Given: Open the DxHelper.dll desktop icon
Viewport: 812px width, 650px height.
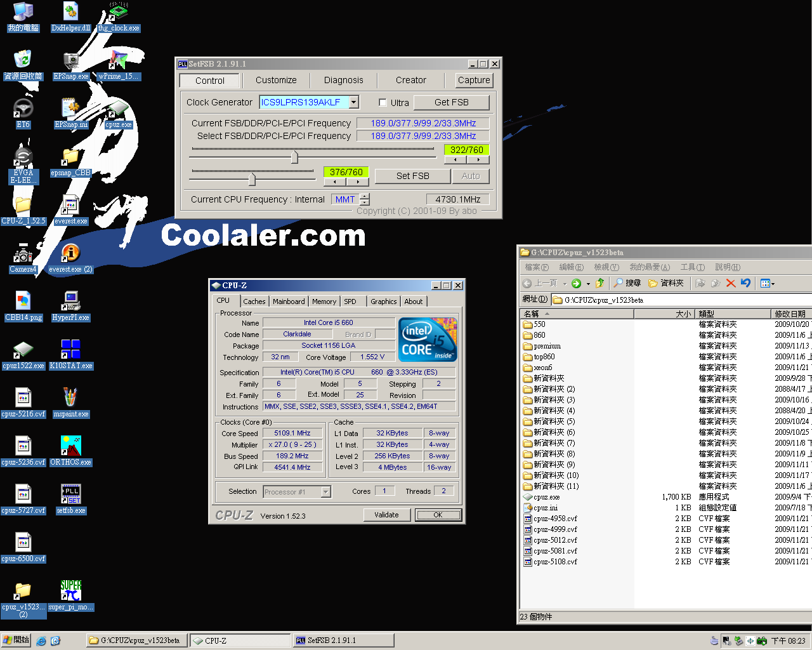Looking at the screenshot, I should (71, 17).
